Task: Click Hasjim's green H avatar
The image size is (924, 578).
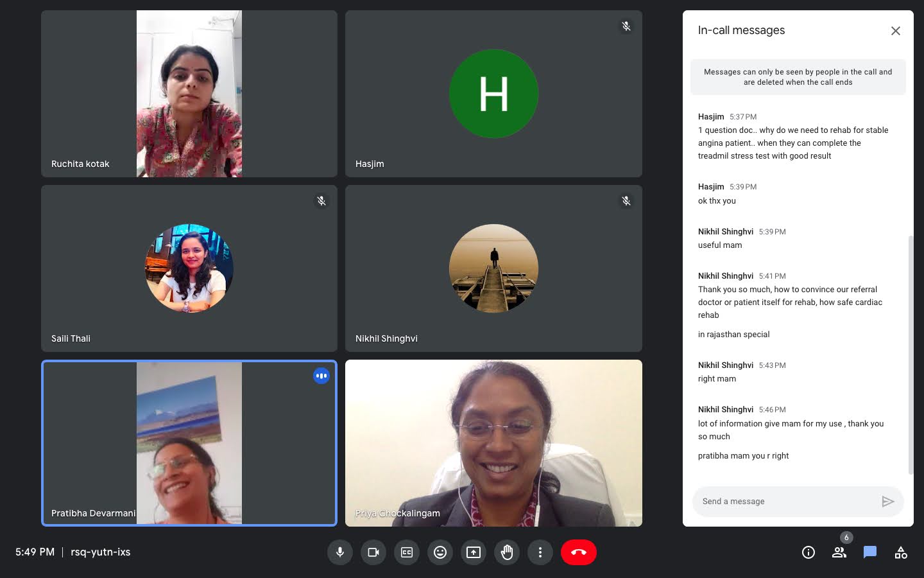Action: click(x=493, y=94)
